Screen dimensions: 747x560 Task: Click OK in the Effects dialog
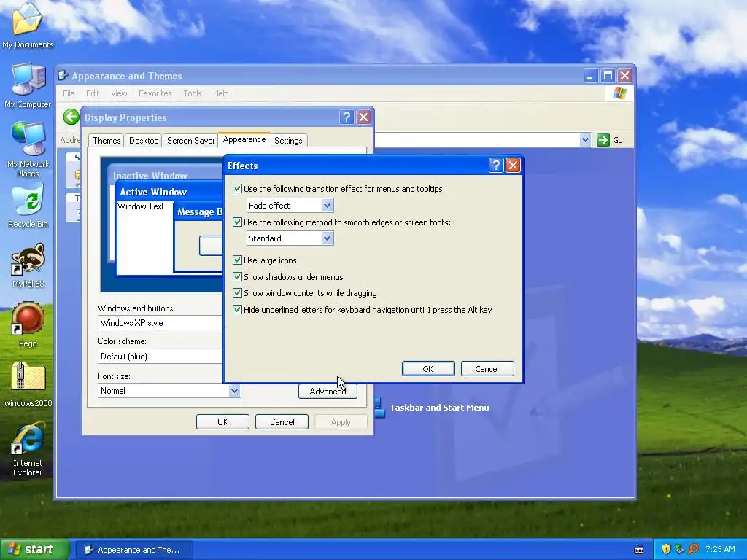point(427,368)
